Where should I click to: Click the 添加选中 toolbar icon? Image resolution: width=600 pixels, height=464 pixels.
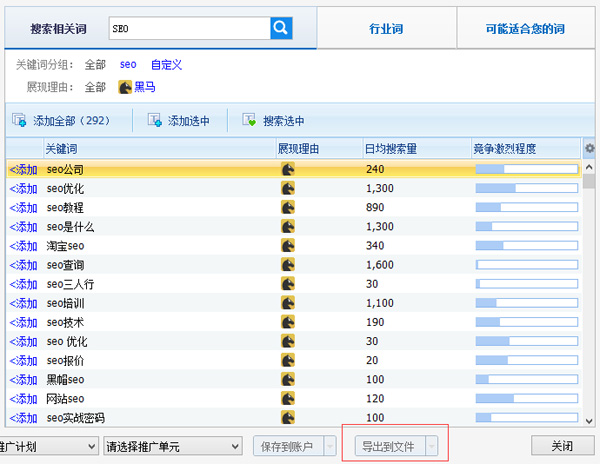pos(154,121)
